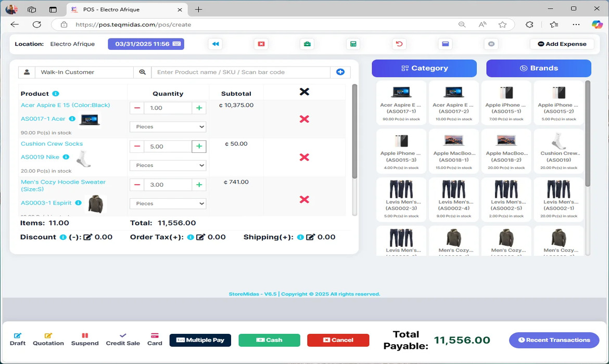Remove Cushion Crew Socks with red X

click(x=304, y=157)
